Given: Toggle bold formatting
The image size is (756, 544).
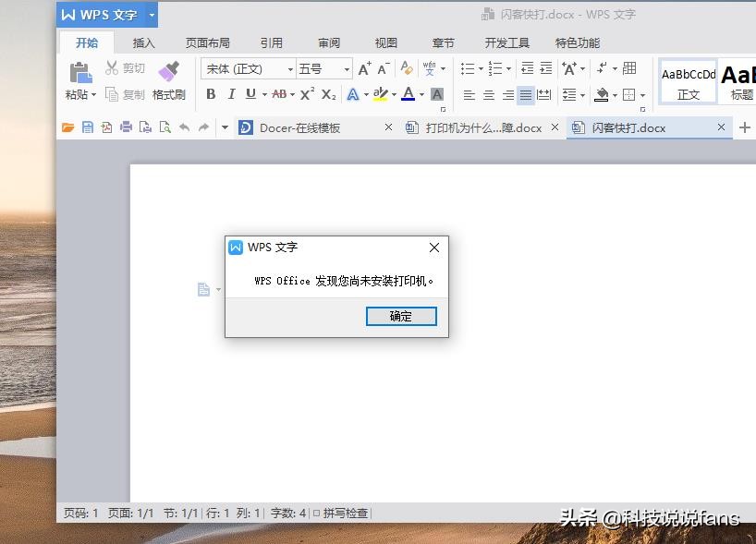Looking at the screenshot, I should [212, 94].
